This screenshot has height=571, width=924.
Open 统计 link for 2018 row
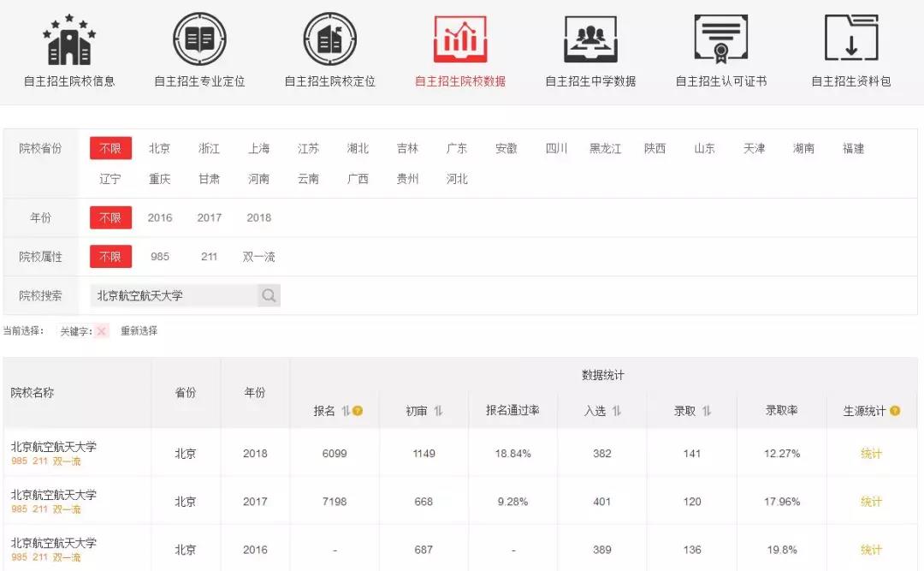click(871, 454)
